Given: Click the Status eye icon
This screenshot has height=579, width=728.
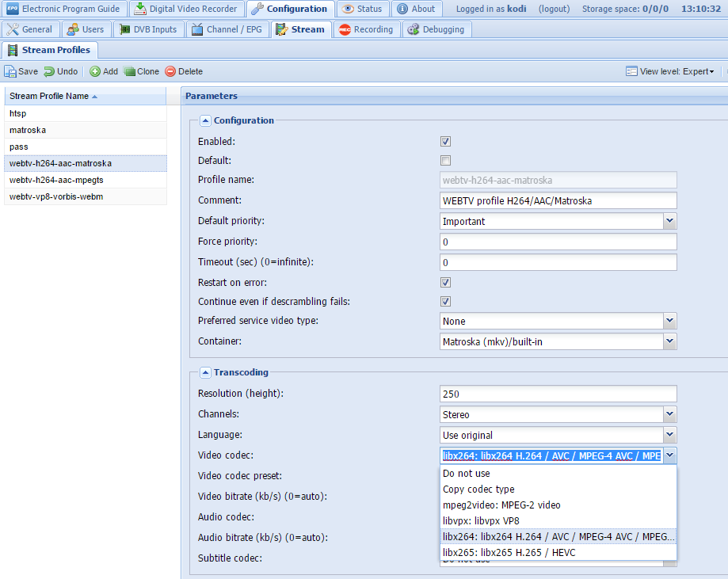Looking at the screenshot, I should (348, 9).
